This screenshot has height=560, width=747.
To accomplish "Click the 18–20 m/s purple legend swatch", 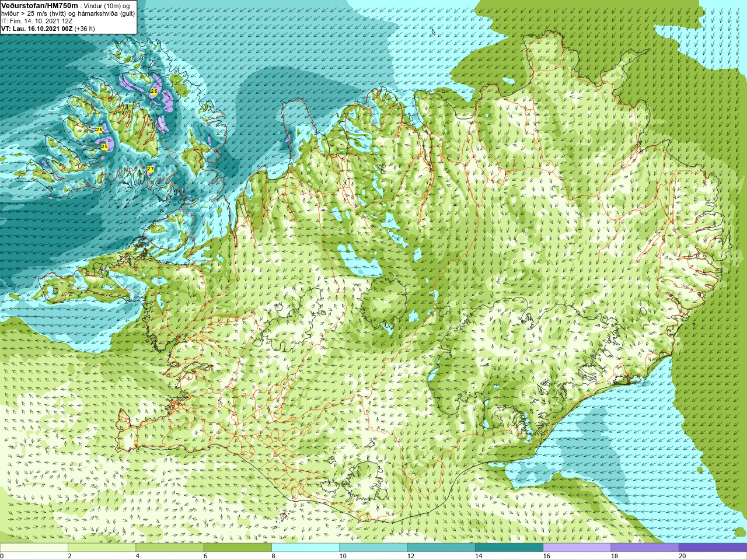I will (645, 548).
